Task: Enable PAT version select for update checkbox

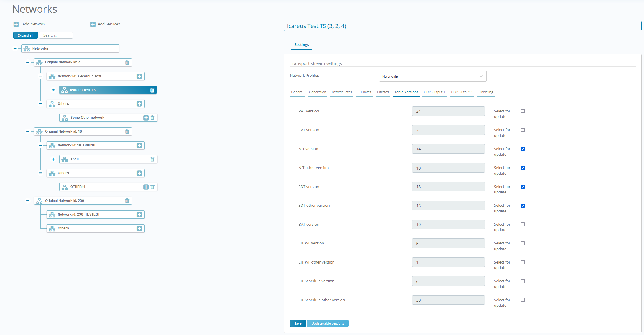Action: [x=523, y=111]
